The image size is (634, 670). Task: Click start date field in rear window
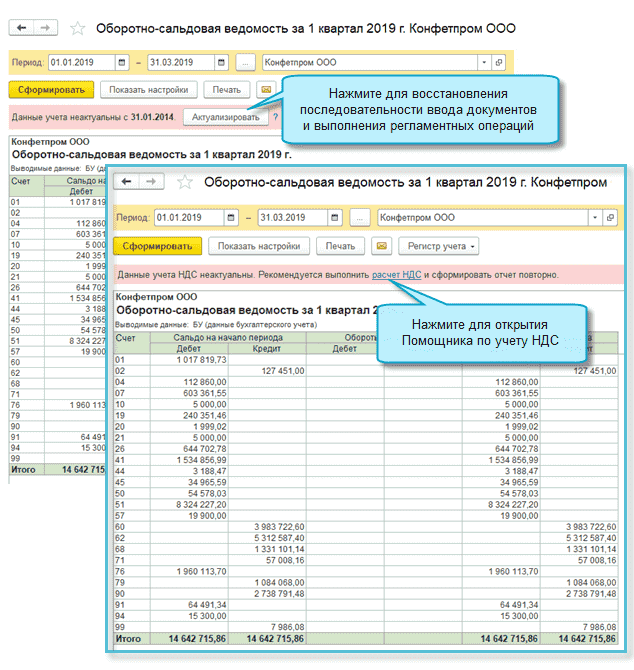pos(82,62)
